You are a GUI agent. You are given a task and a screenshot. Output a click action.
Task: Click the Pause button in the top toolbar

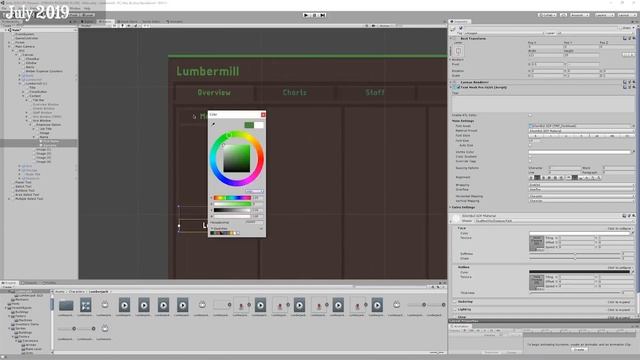[314, 15]
